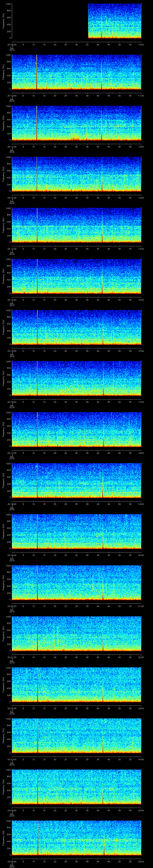Select the '20:24:00' time axis label
Viewport: 153px width, 868px height.
[x=12, y=810]
